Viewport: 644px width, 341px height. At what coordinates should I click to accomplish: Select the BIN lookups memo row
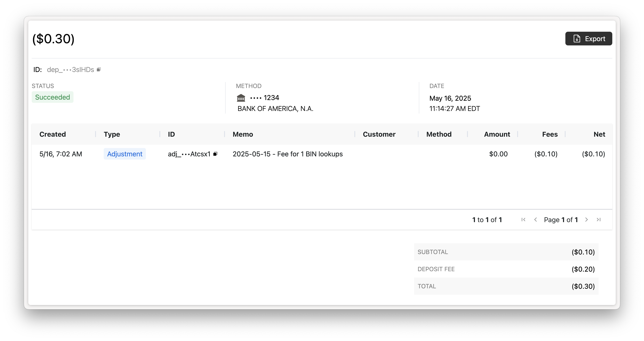pos(288,154)
